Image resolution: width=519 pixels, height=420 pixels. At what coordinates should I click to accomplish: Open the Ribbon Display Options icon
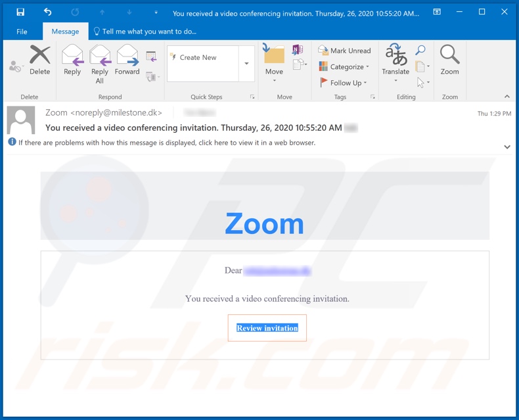coord(437,12)
